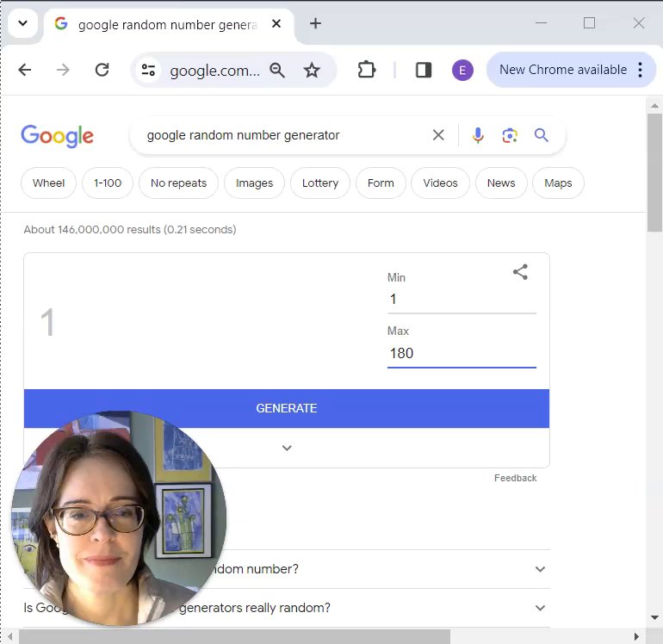Go to Google homepage via logo
Image resolution: width=663 pixels, height=644 pixels.
click(58, 136)
